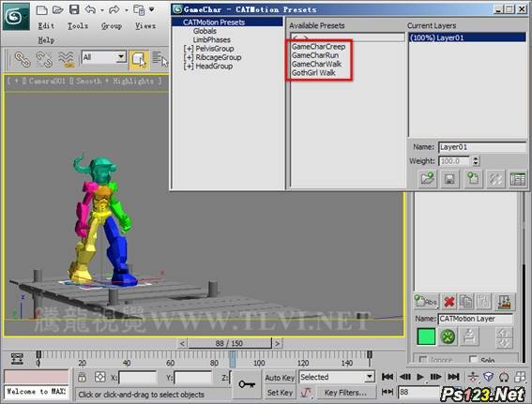Toggle the Key Mode time slider icon
Viewport: 532px width, 404px height.
click(17, 359)
